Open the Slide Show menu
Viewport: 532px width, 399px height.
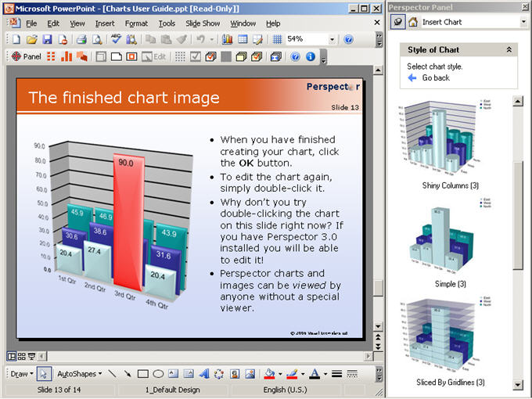pos(203,23)
